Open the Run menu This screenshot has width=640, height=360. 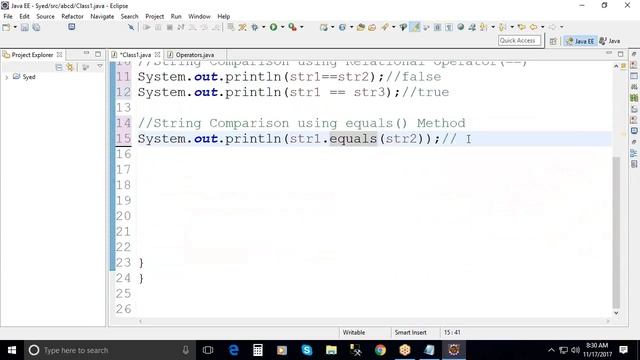(x=176, y=16)
